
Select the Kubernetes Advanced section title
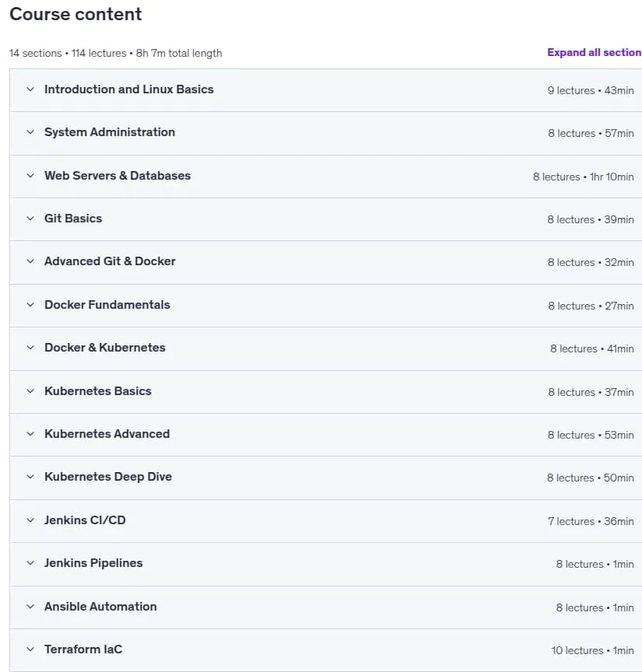click(107, 434)
